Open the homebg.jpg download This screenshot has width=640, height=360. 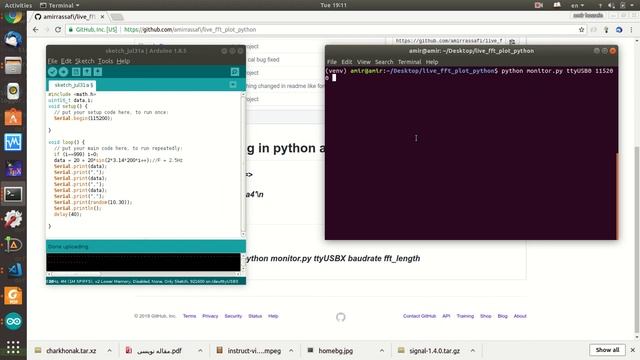[331, 351]
